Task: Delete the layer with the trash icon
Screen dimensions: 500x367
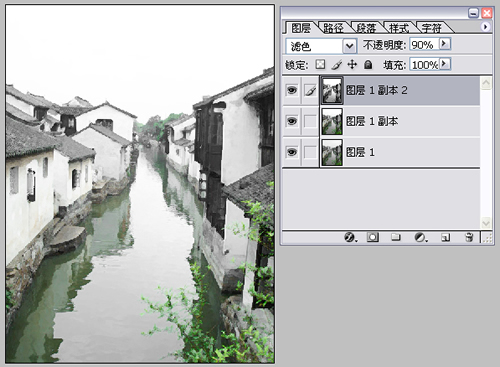Action: 469,237
